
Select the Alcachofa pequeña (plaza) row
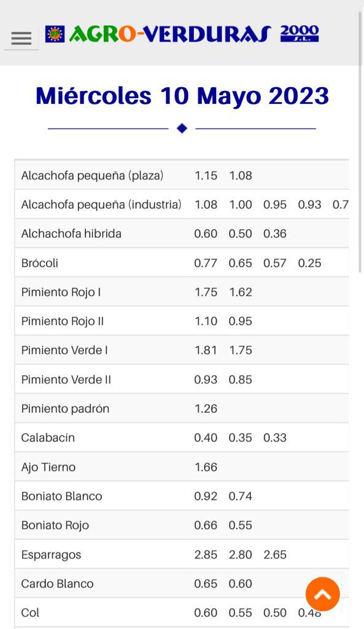[x=182, y=175]
